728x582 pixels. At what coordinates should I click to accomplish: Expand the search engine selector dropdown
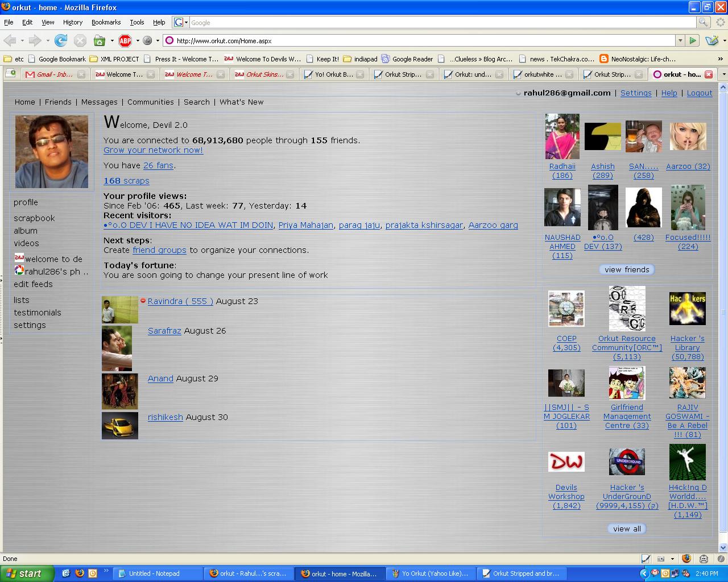[x=186, y=22]
